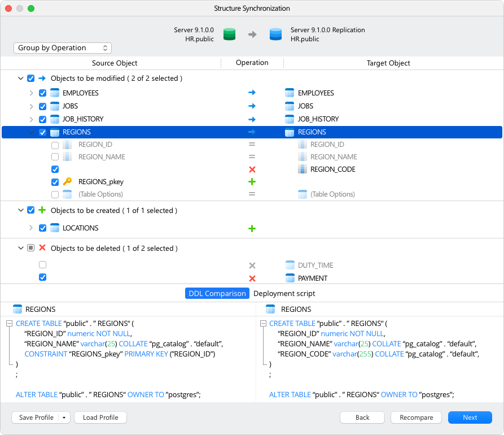Uncheck the LOCATIONS checkbox

tap(42, 228)
